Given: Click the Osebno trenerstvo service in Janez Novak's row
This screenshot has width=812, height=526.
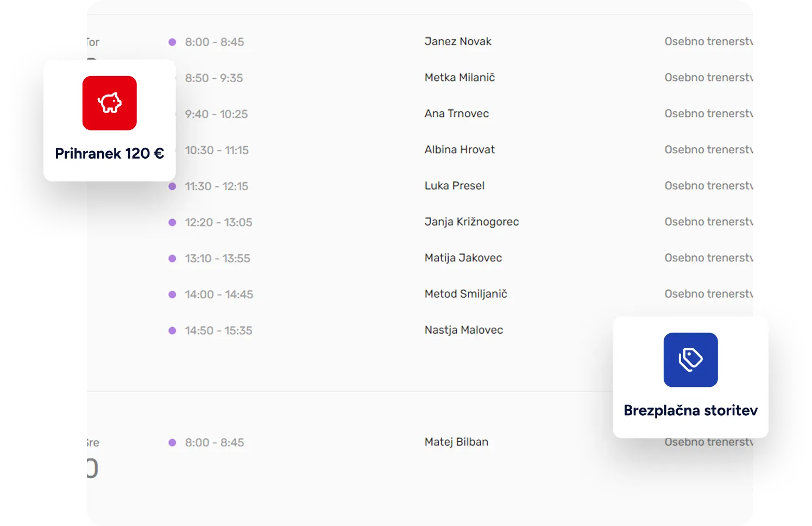Looking at the screenshot, I should 709,41.
